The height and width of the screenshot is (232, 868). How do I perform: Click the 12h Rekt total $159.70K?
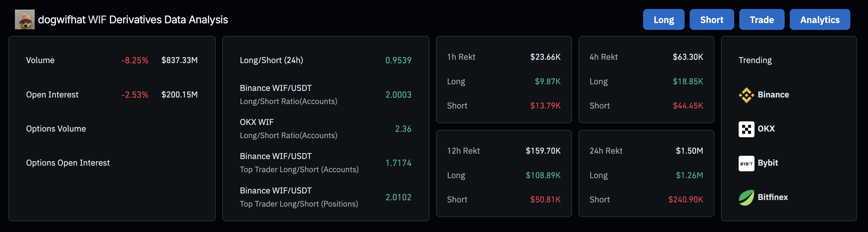pyautogui.click(x=543, y=151)
